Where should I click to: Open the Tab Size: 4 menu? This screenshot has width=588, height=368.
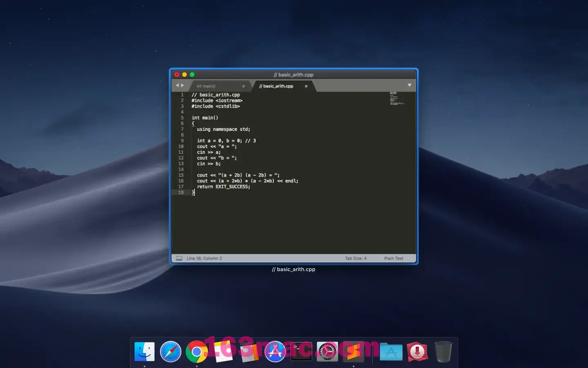(x=356, y=258)
